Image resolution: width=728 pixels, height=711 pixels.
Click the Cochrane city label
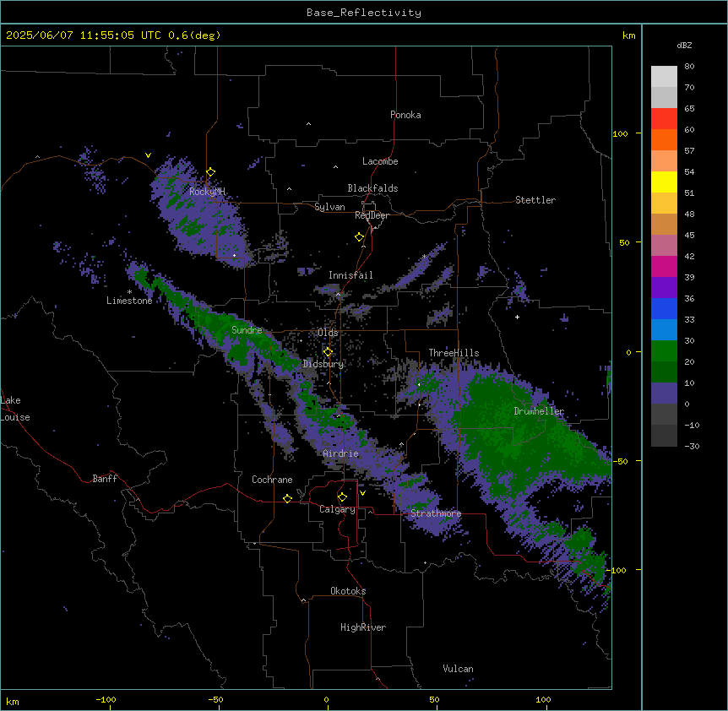click(x=272, y=480)
